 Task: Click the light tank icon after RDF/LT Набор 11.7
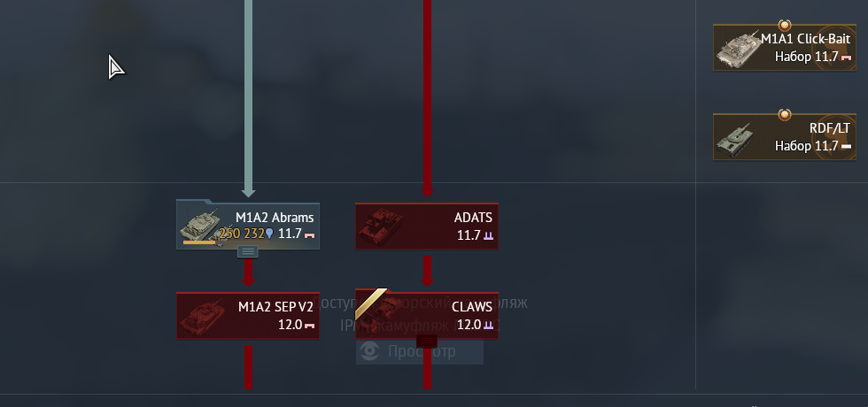click(846, 147)
